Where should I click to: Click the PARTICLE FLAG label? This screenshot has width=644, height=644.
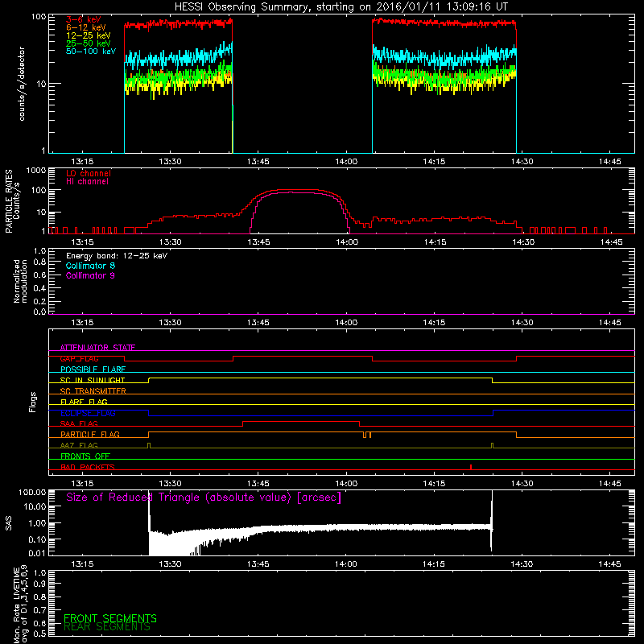tap(90, 435)
